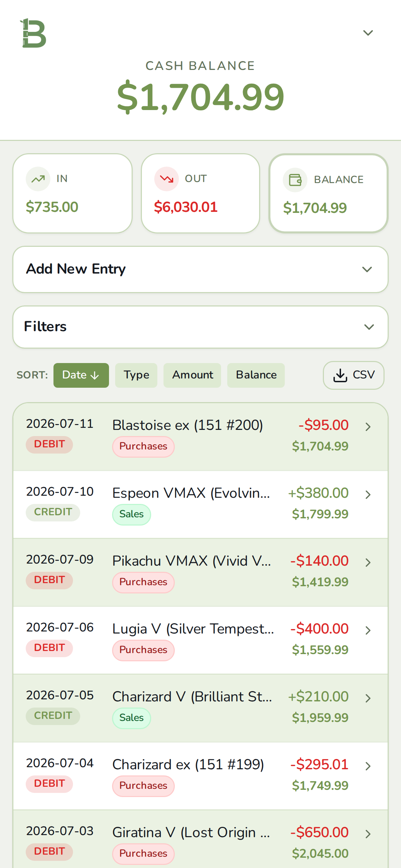The image size is (401, 868).
Task: Click the Sales tag on Charizard V row
Action: tap(132, 718)
